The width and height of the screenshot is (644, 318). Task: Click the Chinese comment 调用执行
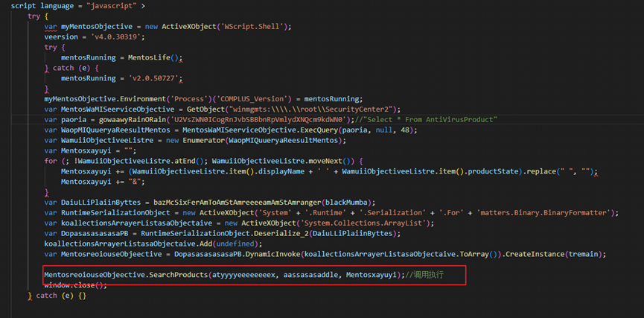[429, 274]
